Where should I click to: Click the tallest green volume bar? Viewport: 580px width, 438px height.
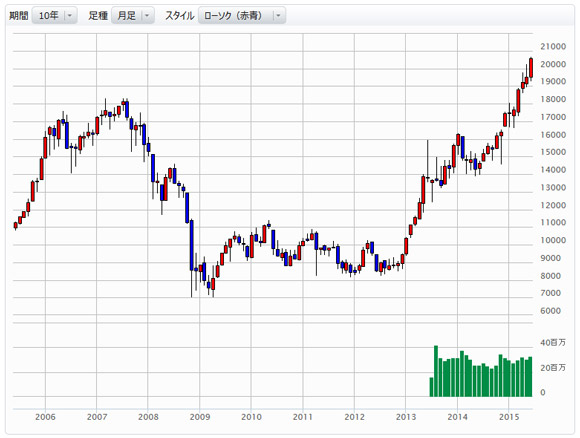click(436, 371)
